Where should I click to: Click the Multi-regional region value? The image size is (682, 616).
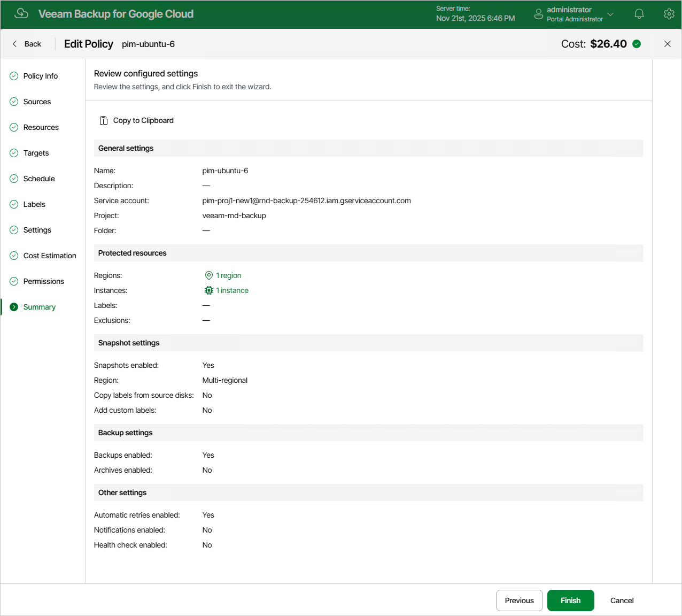coord(225,380)
